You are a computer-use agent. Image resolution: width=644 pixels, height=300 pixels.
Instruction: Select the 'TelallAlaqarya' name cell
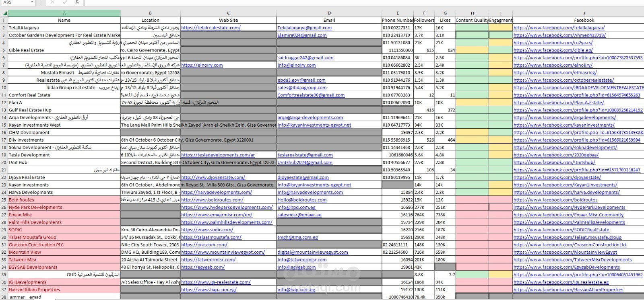tap(64, 28)
